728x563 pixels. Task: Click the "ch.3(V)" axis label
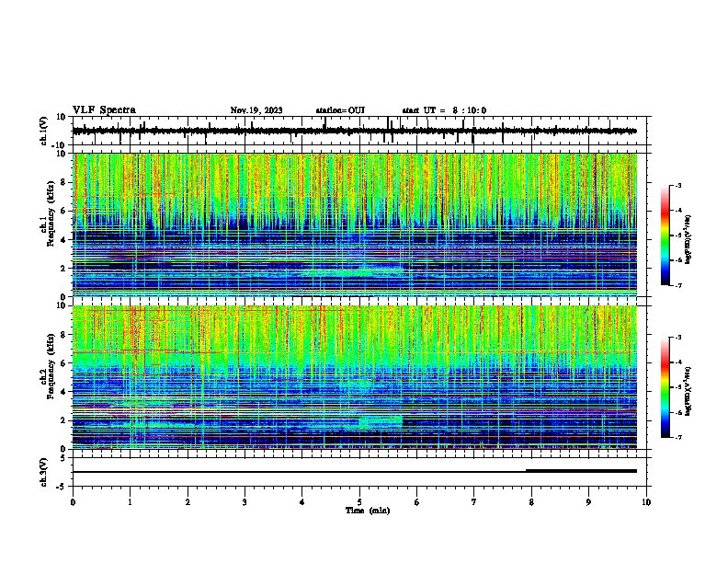(x=43, y=472)
